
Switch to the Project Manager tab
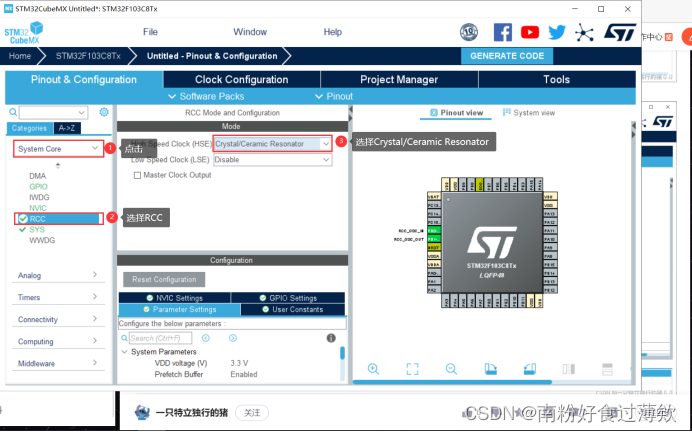399,80
